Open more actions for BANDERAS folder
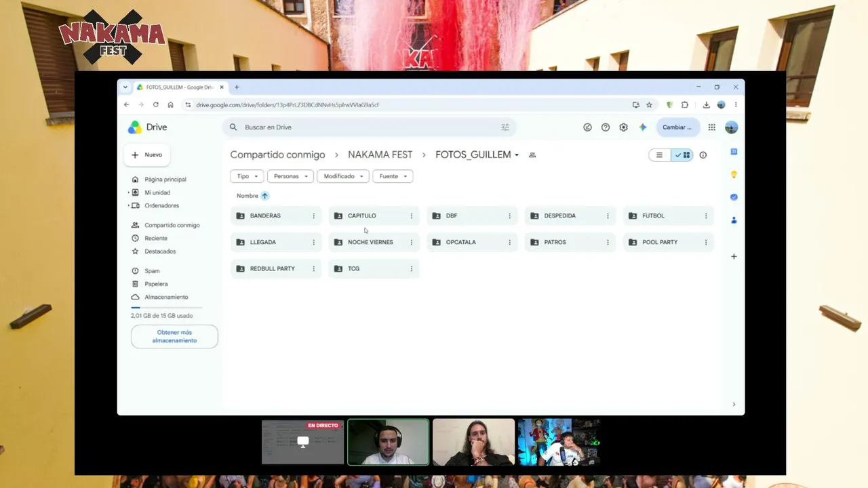868x488 pixels. [313, 216]
